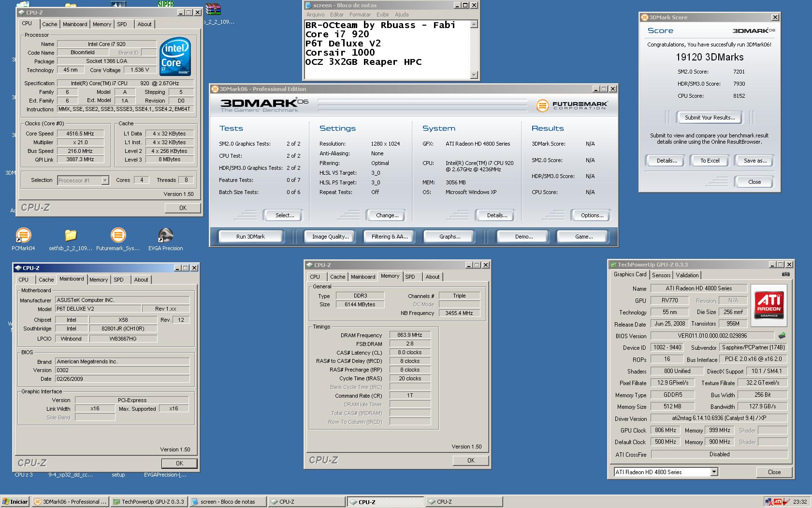Click Change button under Settings

pos(387,215)
